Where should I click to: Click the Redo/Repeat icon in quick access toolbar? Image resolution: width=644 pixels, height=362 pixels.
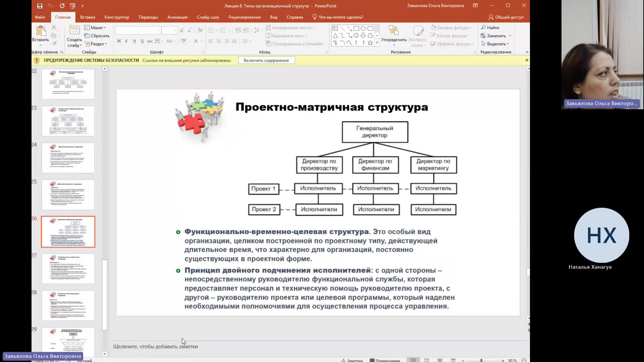point(62,6)
